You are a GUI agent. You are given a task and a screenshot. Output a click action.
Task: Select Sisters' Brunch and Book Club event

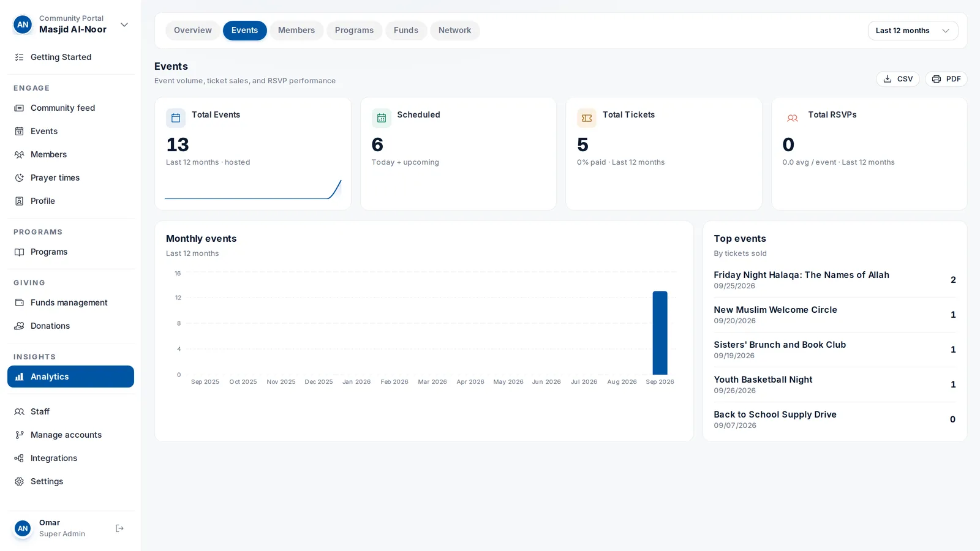[834, 350]
